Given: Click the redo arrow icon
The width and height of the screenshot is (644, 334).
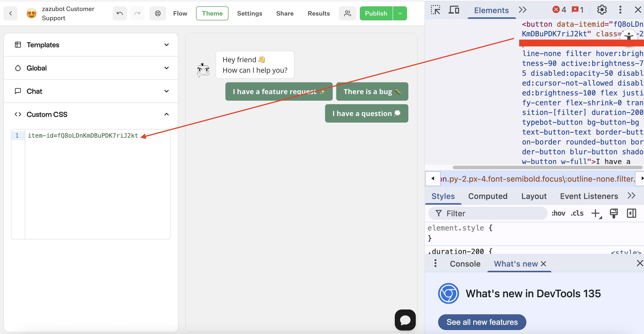Looking at the screenshot, I should tap(137, 13).
